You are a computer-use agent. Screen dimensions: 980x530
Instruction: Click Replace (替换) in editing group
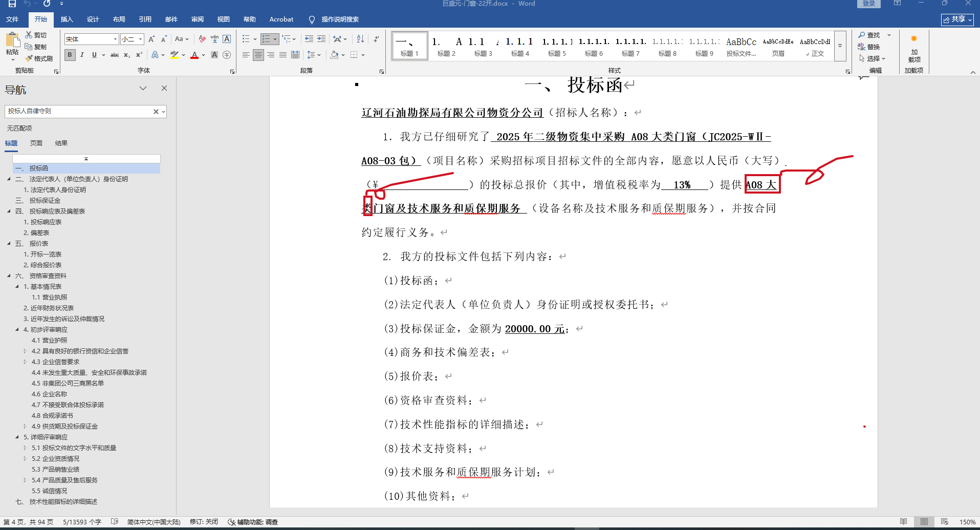pos(869,47)
